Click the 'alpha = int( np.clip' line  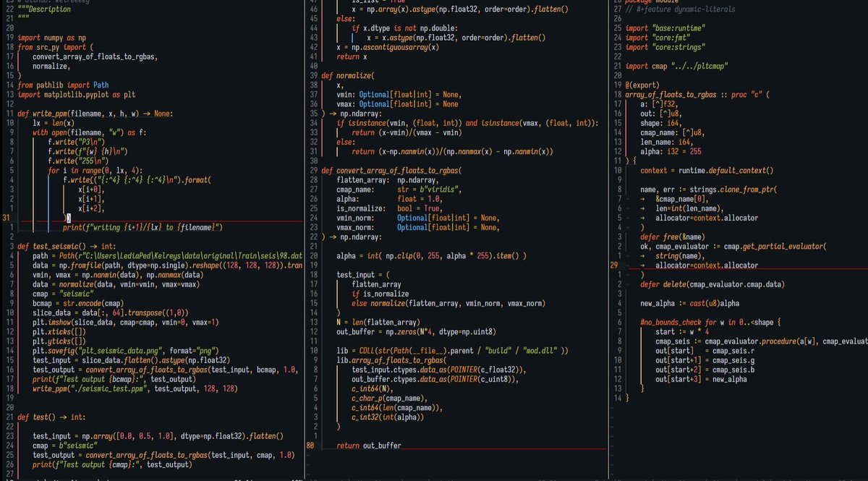coord(431,256)
